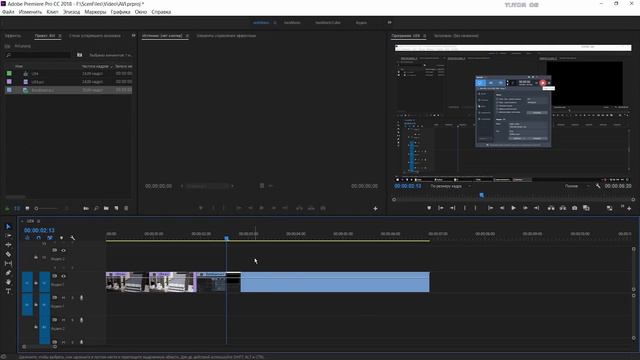Open the Справка menu

(161, 12)
